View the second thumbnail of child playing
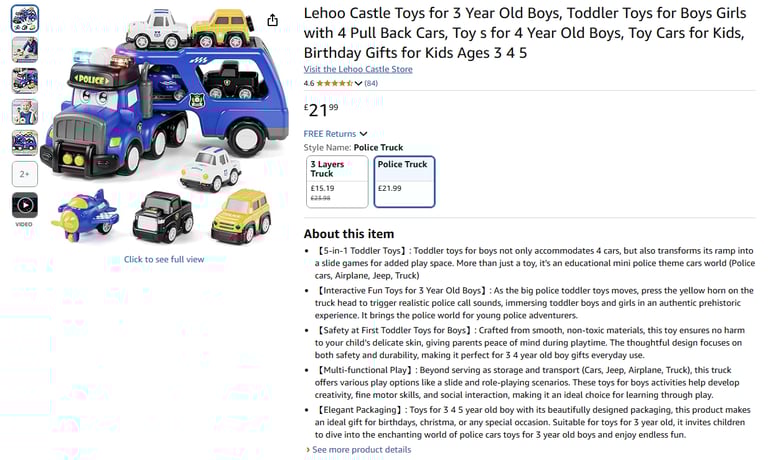 pos(24,49)
